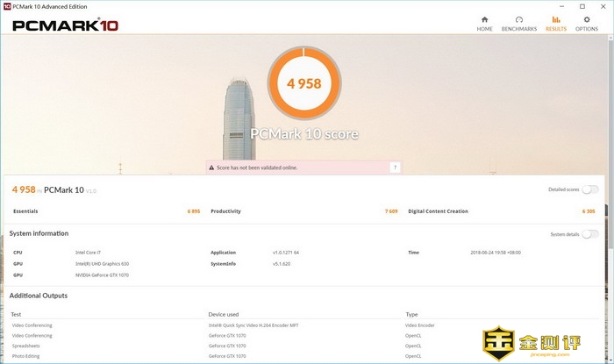Click the warning triangle in validation banner
Image resolution: width=614 pixels, height=364 pixels.
211,167
